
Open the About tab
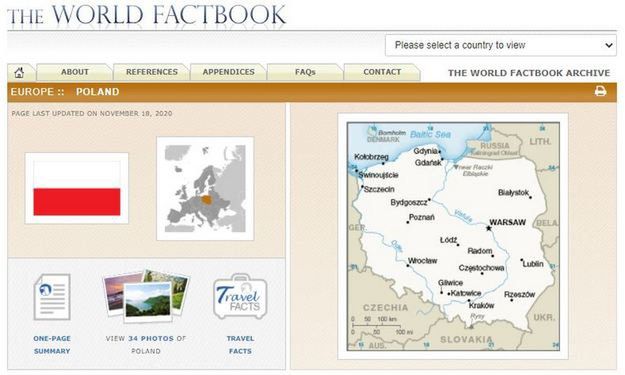75,72
